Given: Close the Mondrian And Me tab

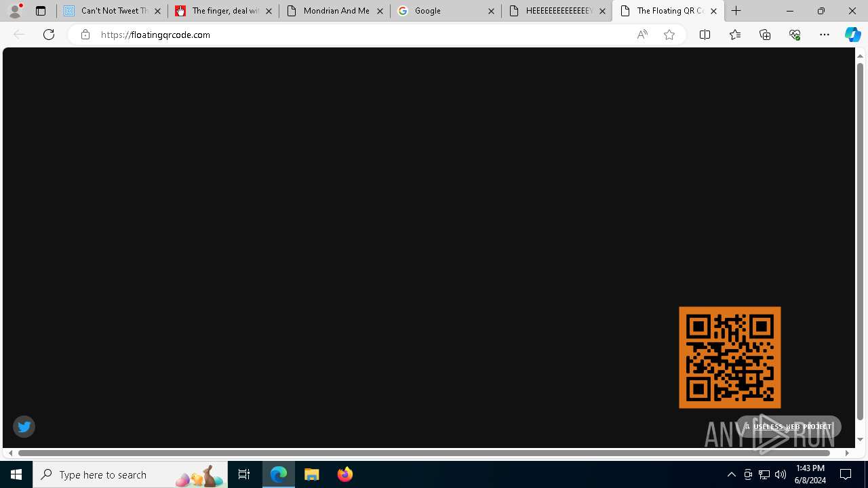Looking at the screenshot, I should pyautogui.click(x=380, y=11).
